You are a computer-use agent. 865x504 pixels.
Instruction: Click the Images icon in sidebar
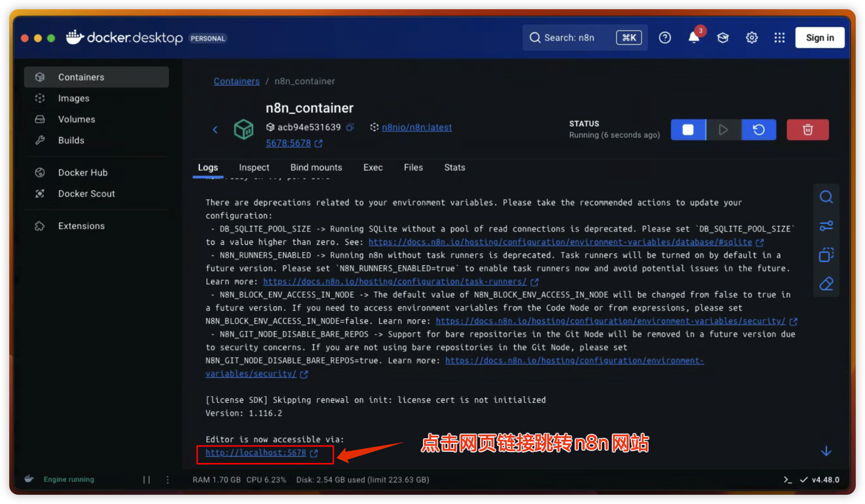point(40,98)
